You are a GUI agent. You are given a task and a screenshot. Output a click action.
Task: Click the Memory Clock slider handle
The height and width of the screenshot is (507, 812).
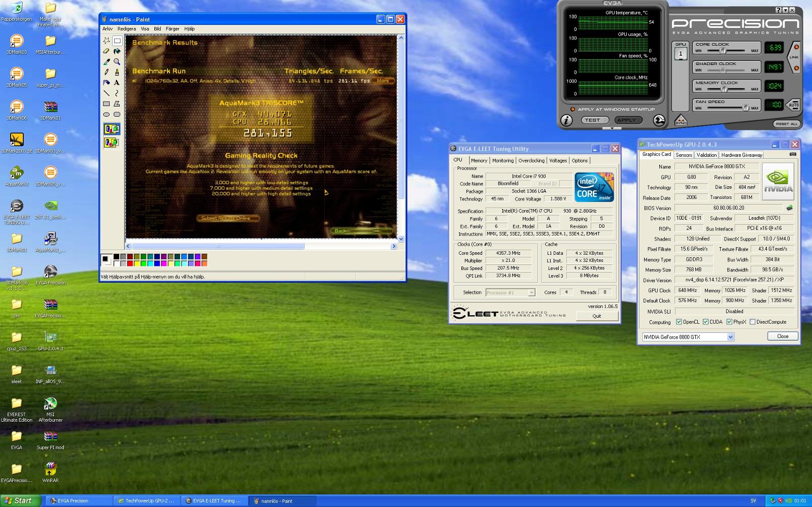click(x=724, y=89)
